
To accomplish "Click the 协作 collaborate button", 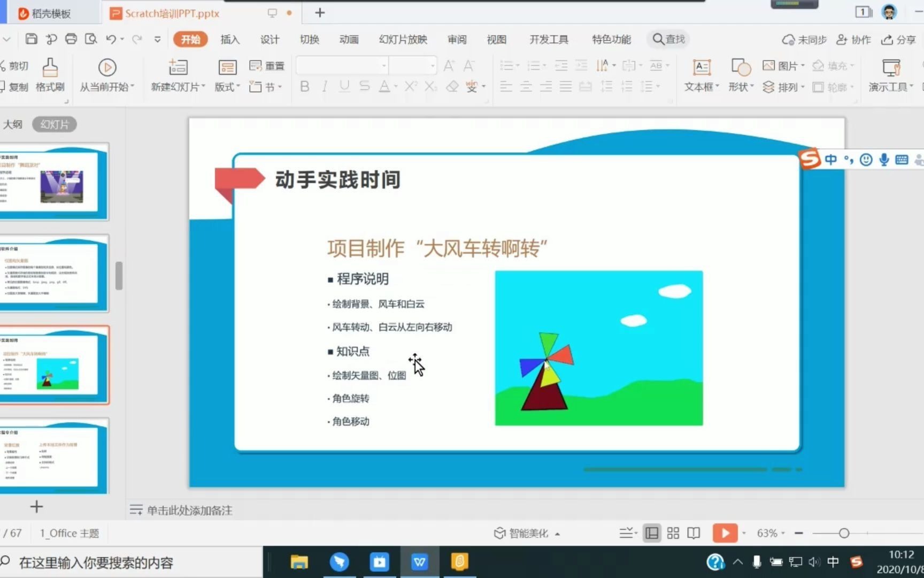I will tap(853, 39).
